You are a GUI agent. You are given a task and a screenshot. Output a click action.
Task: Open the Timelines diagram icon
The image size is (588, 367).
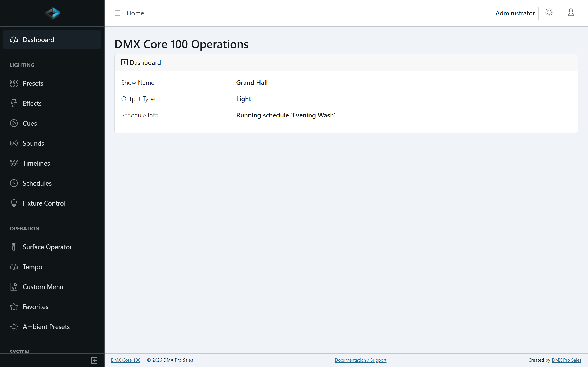click(14, 163)
